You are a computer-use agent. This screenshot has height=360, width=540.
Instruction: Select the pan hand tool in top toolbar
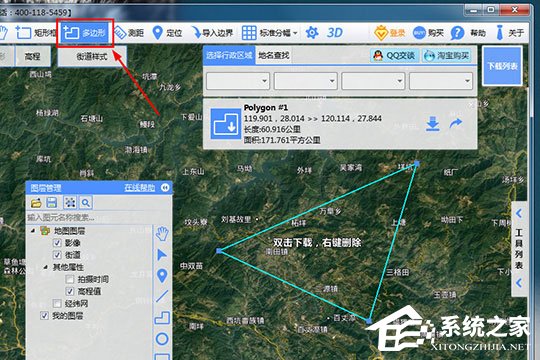(x=3, y=33)
